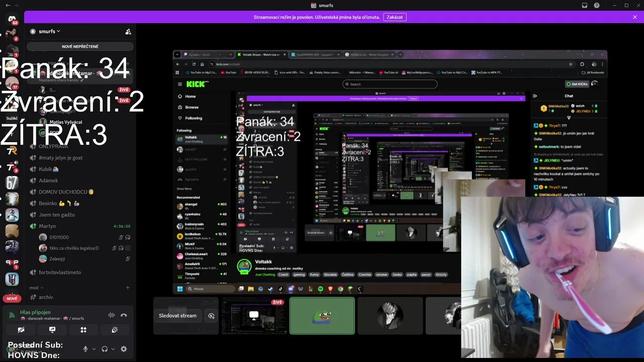Open headphone output options chevron
This screenshot has width=644, height=362.
coord(113,349)
